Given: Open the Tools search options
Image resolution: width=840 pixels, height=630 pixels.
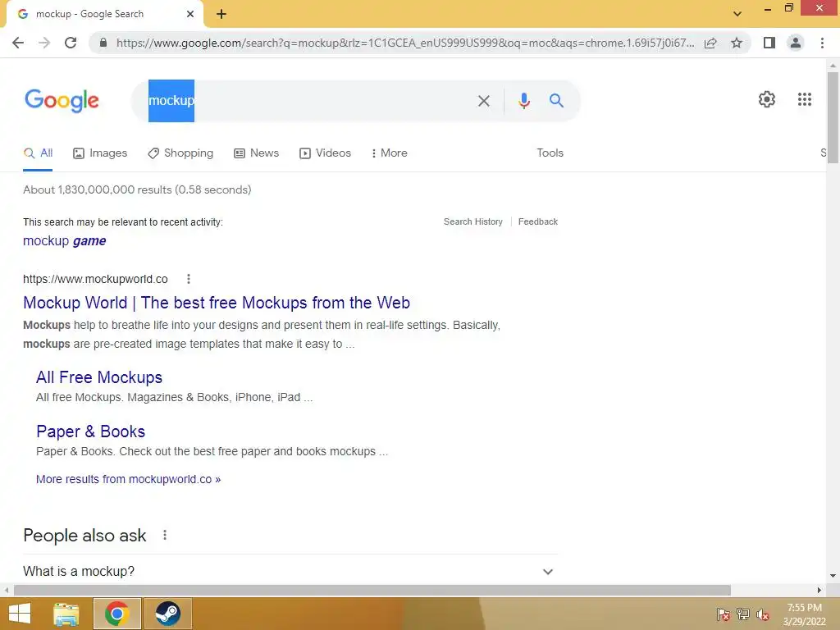Looking at the screenshot, I should 550,153.
